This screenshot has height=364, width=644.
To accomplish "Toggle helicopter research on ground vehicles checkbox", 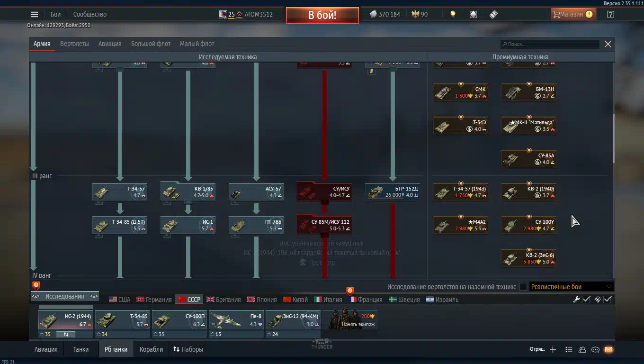I will [523, 287].
